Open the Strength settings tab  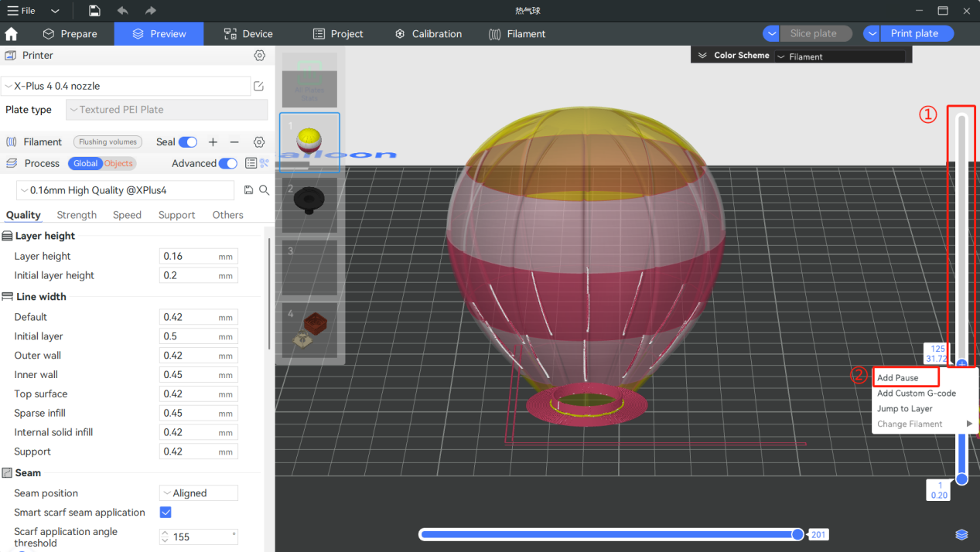(77, 215)
